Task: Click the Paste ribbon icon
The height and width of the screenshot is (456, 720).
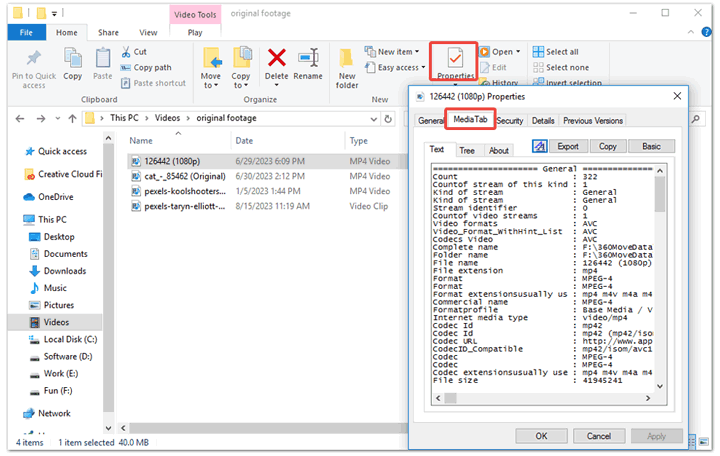Action: click(102, 58)
